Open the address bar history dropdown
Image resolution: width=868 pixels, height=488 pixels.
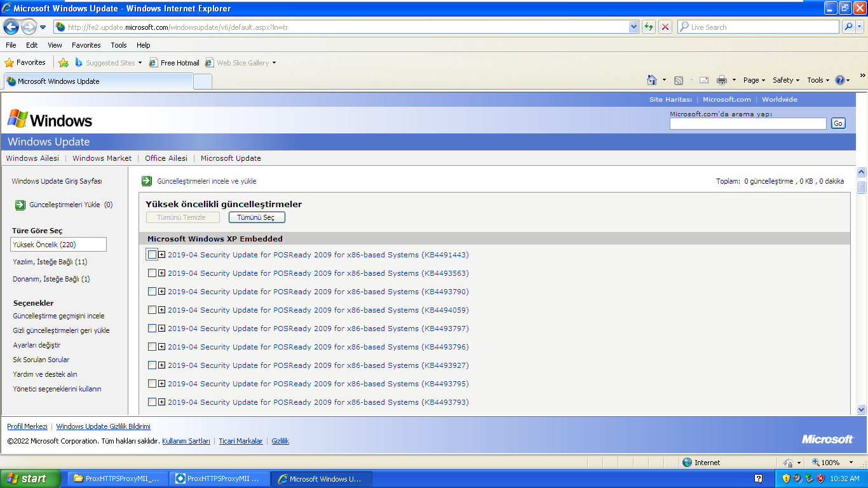pos(634,27)
